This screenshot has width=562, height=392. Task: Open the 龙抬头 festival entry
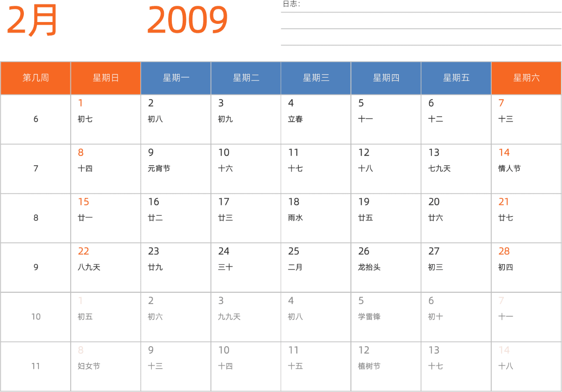369,268
